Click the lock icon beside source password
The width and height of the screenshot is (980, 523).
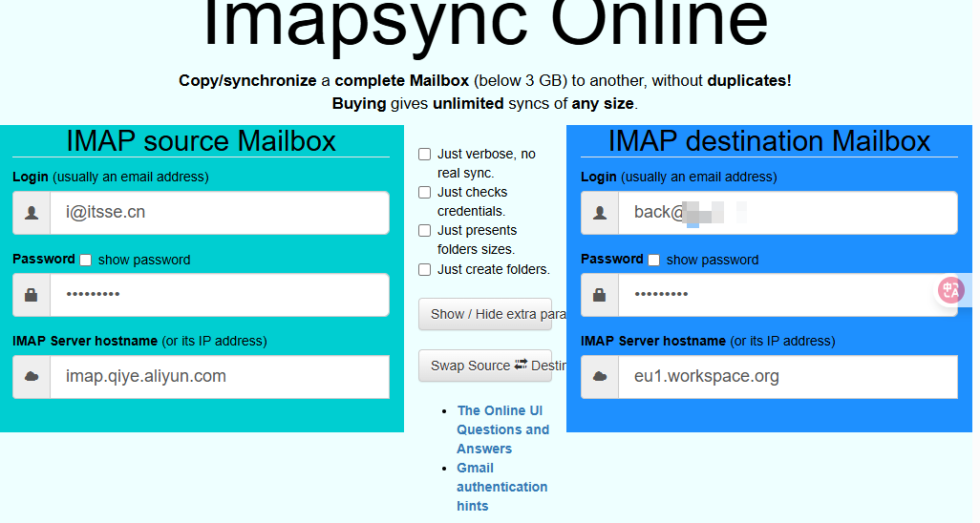click(x=32, y=295)
